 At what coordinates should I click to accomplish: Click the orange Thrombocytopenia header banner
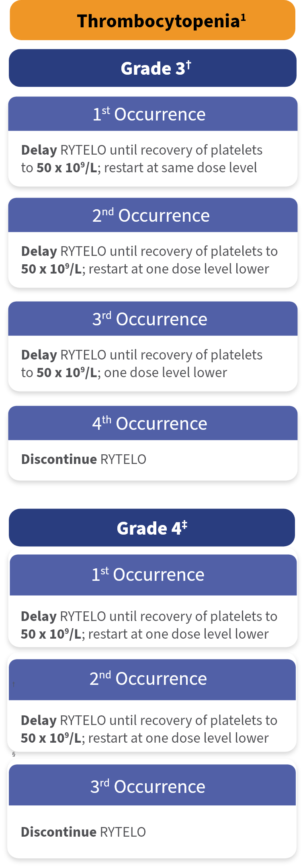(153, 20)
